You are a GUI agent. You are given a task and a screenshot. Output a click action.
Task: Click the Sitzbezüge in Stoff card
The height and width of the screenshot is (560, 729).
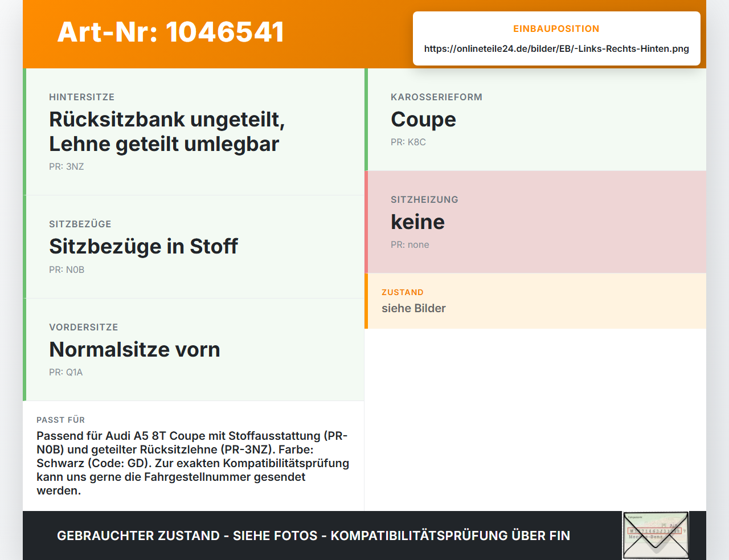[x=194, y=247]
